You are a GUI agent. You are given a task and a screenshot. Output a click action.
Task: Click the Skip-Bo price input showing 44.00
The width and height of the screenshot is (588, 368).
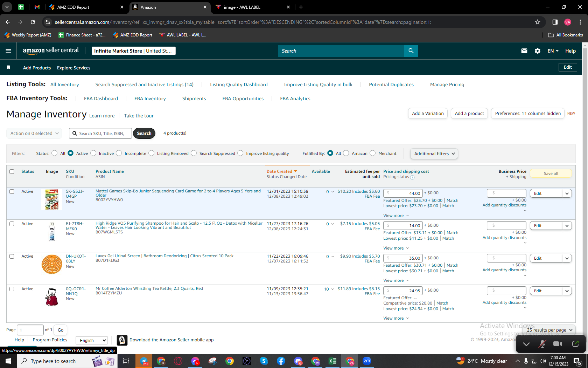tap(403, 193)
